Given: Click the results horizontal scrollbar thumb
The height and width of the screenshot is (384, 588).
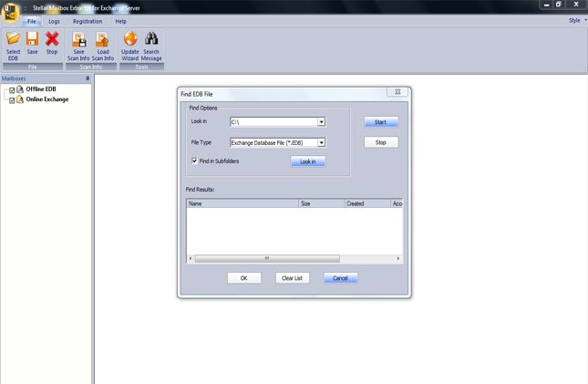Looking at the screenshot, I should pos(267,258).
